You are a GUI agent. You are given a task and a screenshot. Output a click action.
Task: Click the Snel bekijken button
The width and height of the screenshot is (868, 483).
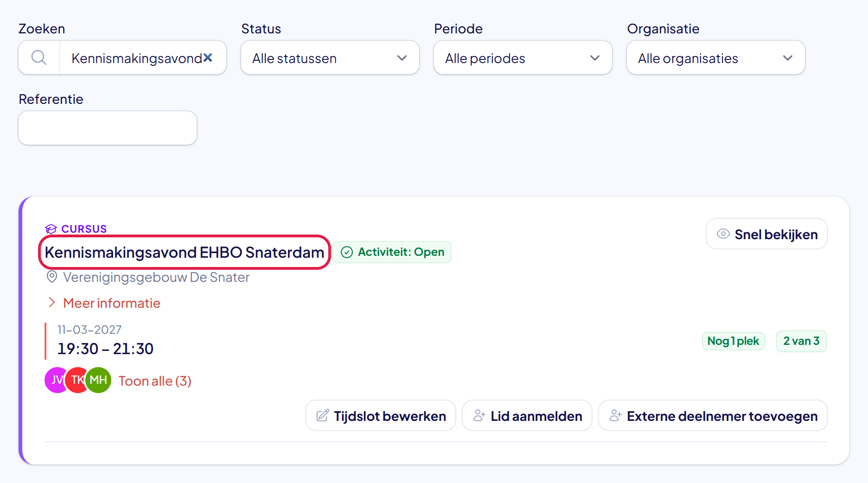tap(766, 234)
